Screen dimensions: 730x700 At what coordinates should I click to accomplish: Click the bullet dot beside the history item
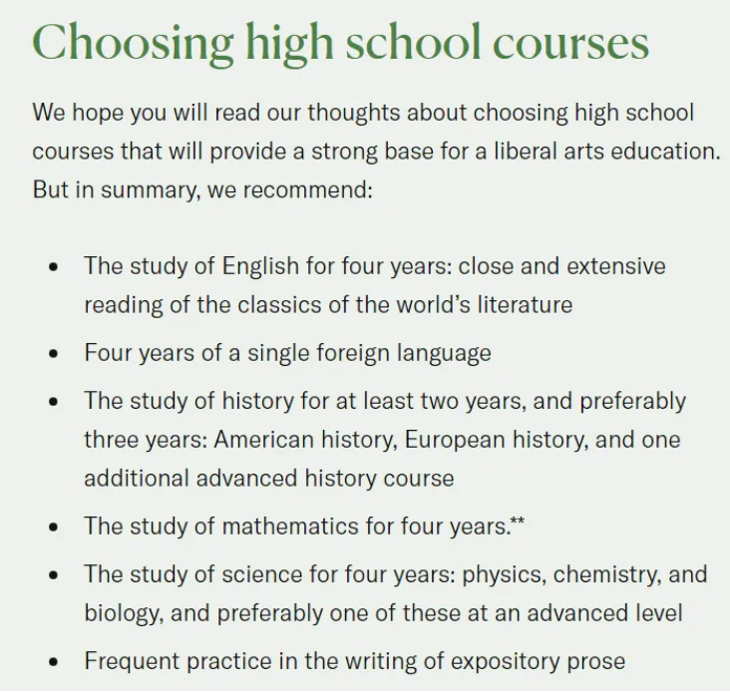pos(52,402)
